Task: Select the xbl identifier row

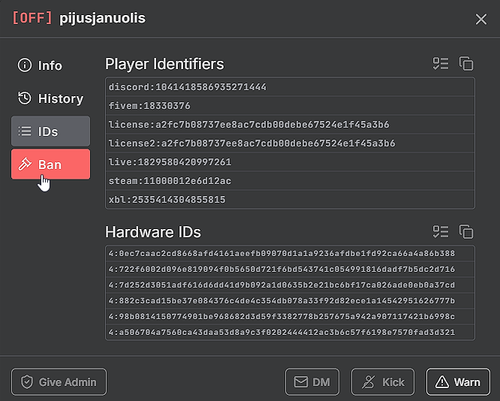Action: click(x=290, y=199)
